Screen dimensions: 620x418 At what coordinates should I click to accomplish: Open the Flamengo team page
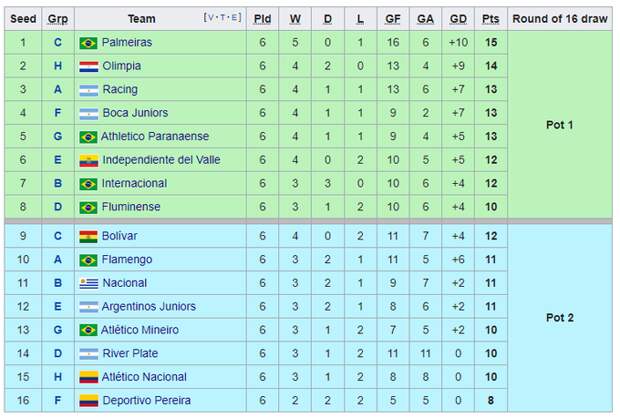(127, 259)
